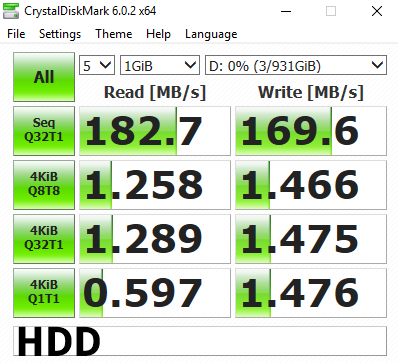398x363 pixels.
Task: Click the 4KiB Q32T1 write value 1.475
Action: pyautogui.click(x=311, y=239)
